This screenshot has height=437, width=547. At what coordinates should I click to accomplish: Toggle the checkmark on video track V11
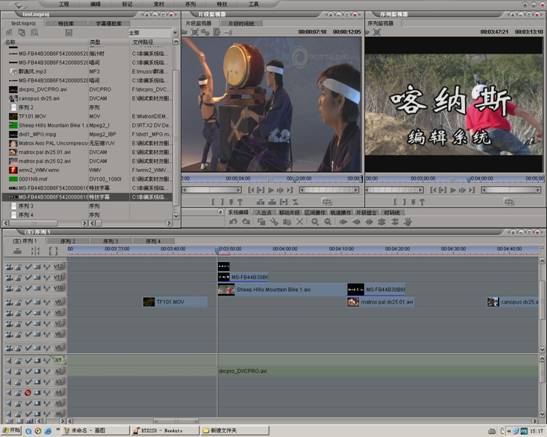[x=28, y=278]
